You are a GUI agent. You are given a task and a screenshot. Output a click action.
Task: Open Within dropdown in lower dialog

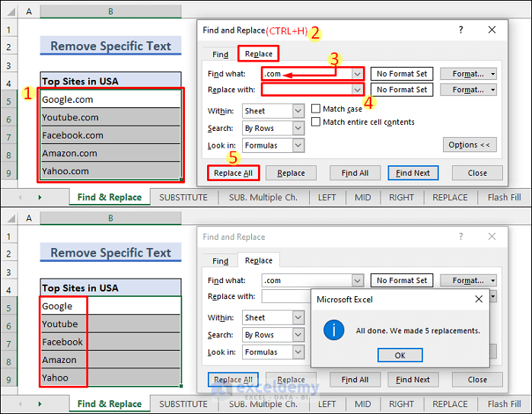298,317
